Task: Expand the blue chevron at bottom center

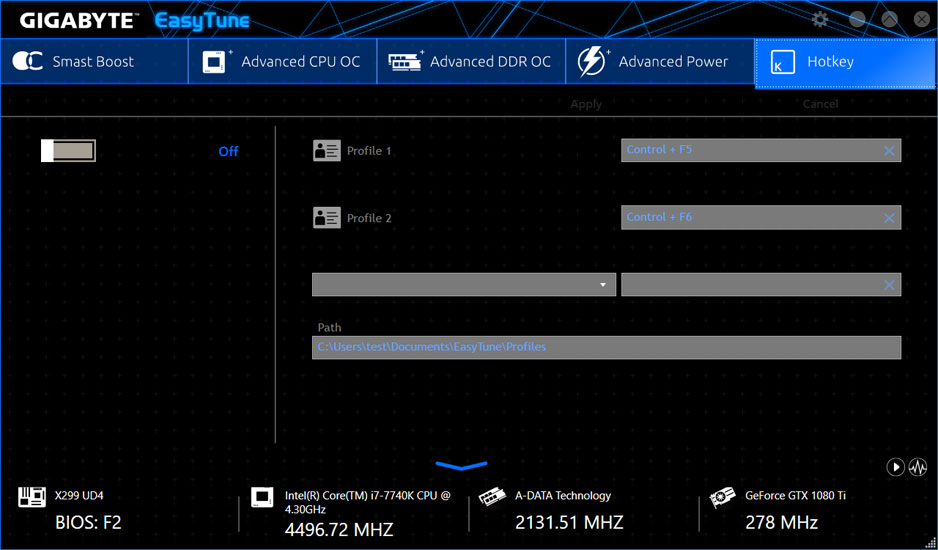Action: point(462,465)
